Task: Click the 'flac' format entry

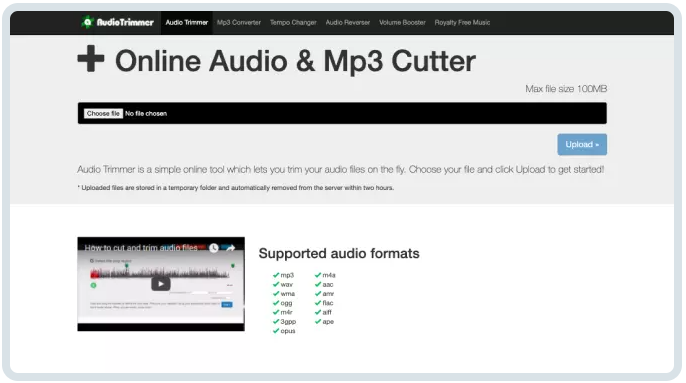Action: (324, 303)
